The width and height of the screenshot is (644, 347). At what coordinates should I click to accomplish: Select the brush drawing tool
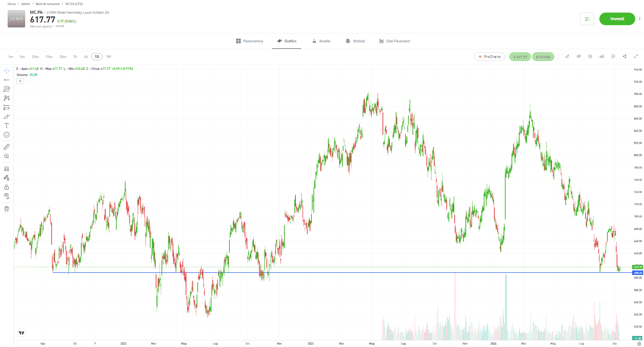pos(6,117)
